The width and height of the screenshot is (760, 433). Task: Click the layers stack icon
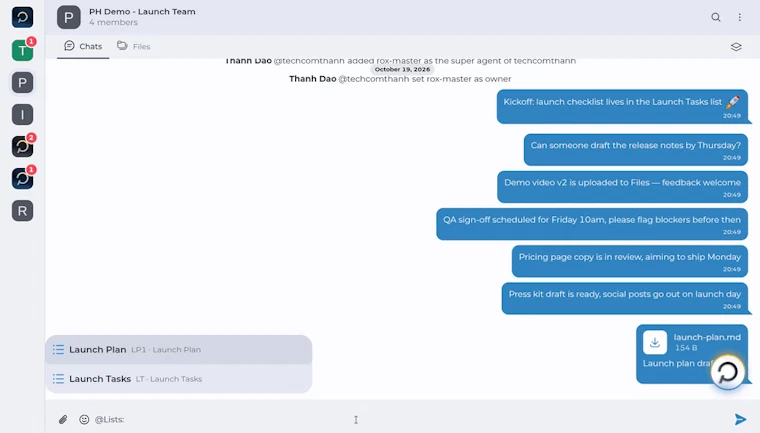pyautogui.click(x=736, y=47)
